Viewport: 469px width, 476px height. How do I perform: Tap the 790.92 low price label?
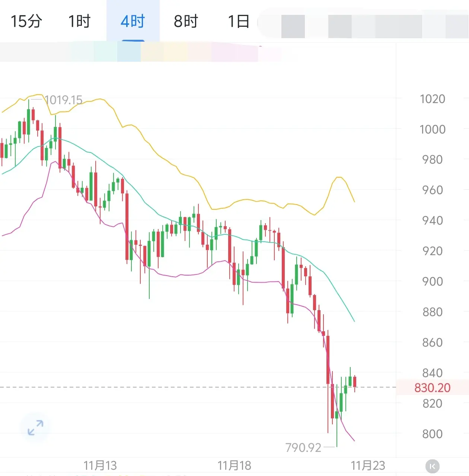click(x=303, y=447)
